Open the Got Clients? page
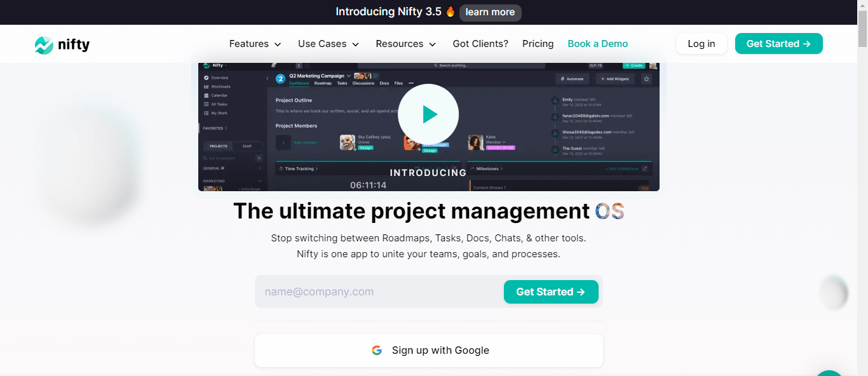This screenshot has height=376, width=868. pos(480,44)
